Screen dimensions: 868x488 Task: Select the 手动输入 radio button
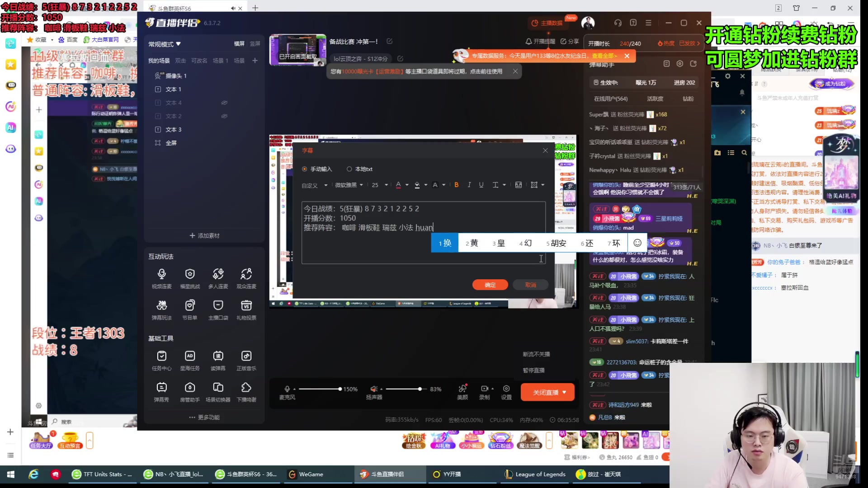point(305,169)
